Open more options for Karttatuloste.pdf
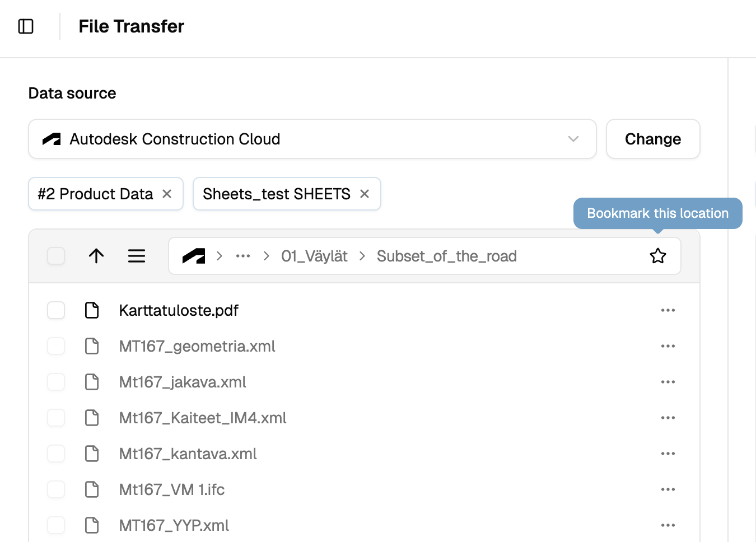The image size is (756, 542). 668,310
